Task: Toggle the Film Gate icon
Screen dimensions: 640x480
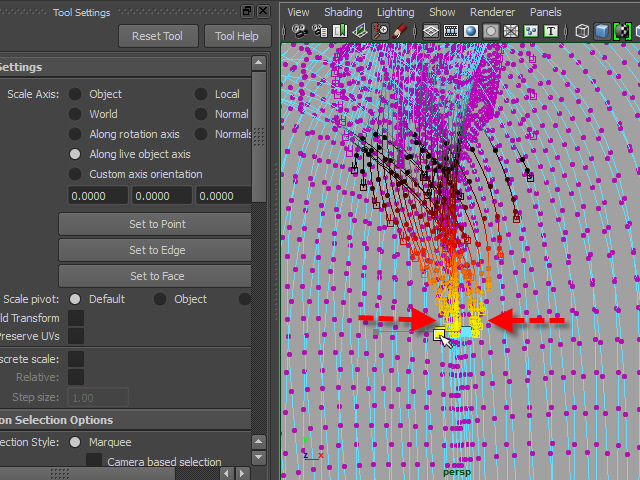Action: (450, 31)
